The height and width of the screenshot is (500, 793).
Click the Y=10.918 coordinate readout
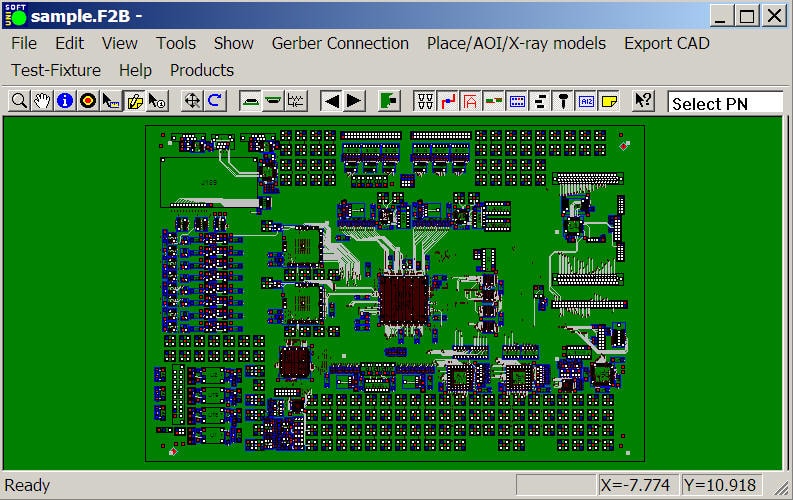[x=721, y=485]
